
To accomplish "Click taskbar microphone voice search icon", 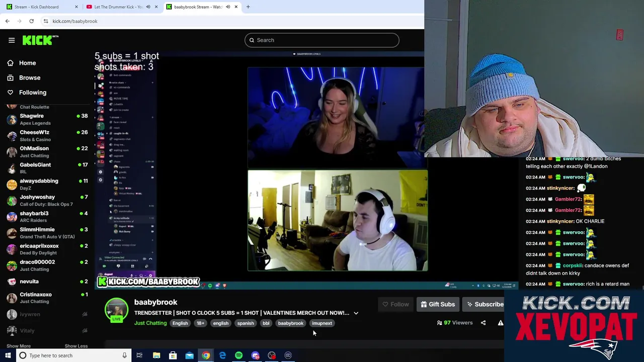I will (124, 355).
